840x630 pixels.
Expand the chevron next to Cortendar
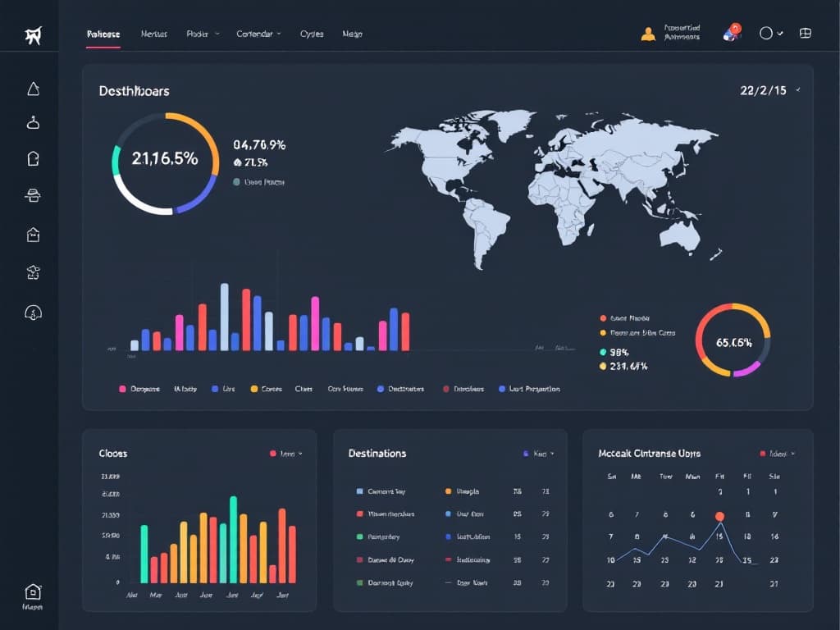click(x=279, y=34)
